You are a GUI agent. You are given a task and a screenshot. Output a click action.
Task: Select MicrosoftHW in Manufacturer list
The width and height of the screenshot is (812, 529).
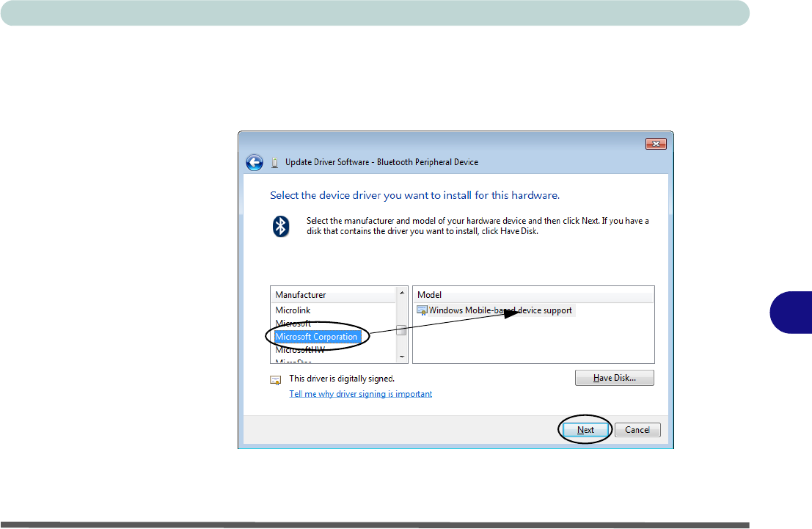point(300,350)
